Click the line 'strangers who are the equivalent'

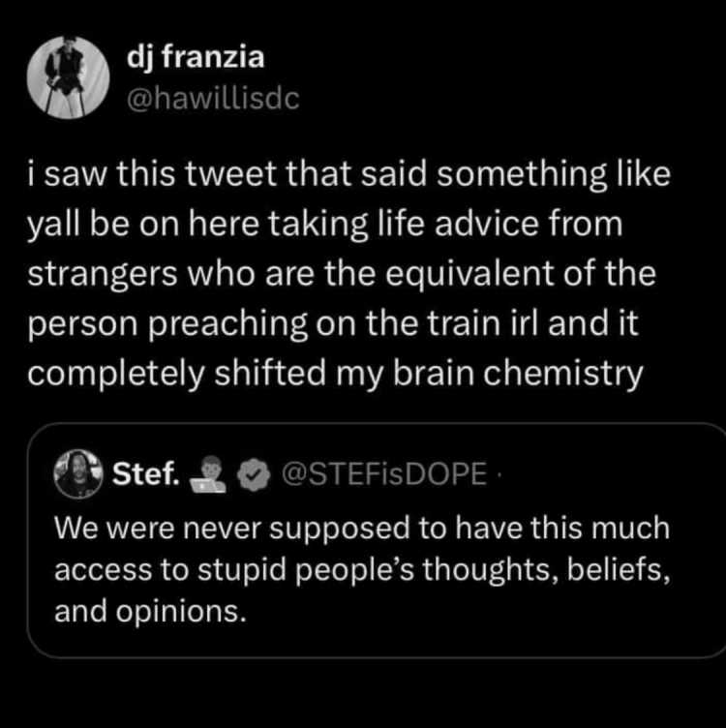click(x=342, y=274)
